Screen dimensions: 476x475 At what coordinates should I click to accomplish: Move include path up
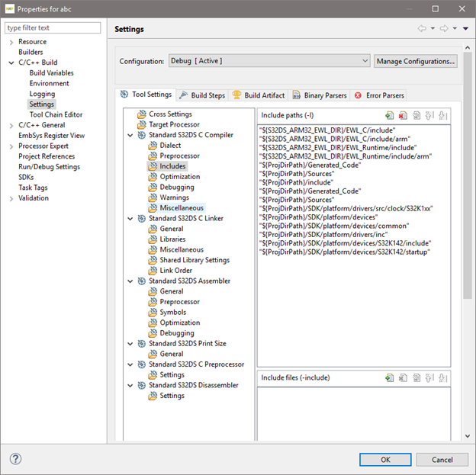[429, 116]
